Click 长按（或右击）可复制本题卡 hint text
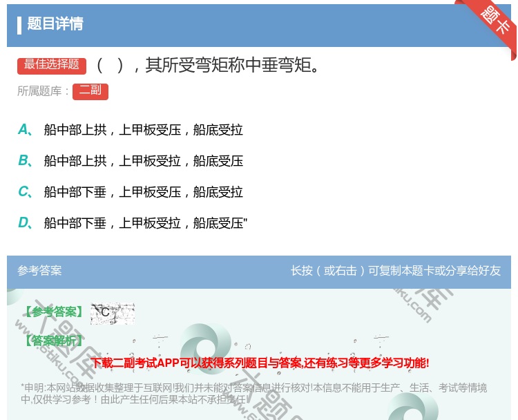 point(396,271)
